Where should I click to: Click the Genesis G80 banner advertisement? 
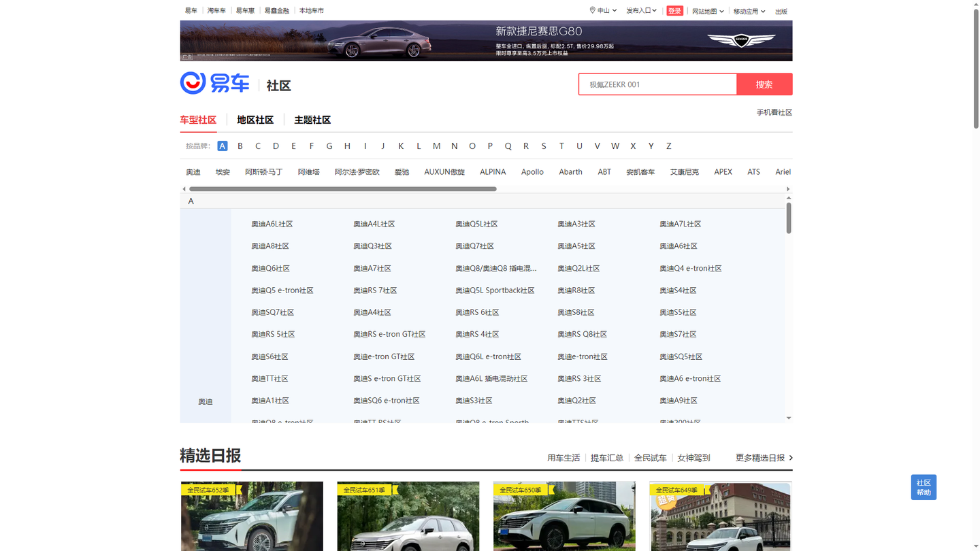(486, 41)
